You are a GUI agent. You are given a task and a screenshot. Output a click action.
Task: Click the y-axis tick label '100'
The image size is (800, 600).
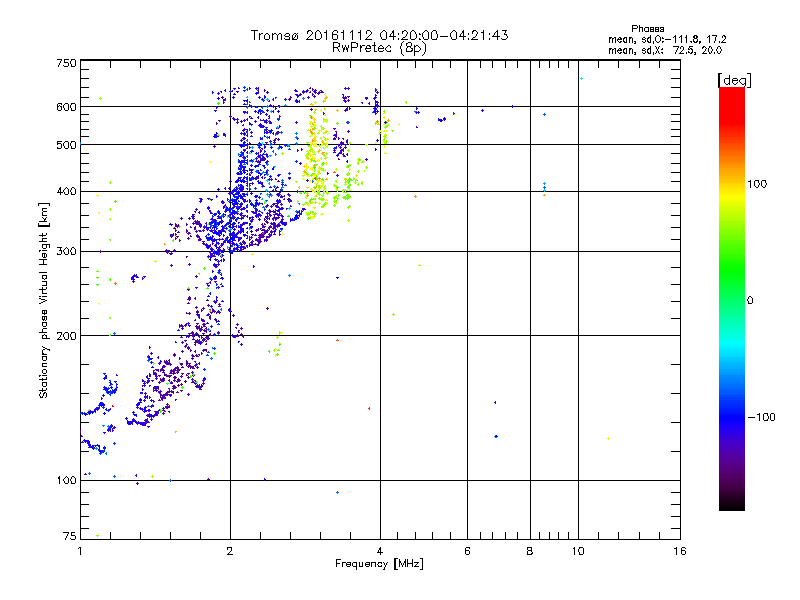click(66, 480)
